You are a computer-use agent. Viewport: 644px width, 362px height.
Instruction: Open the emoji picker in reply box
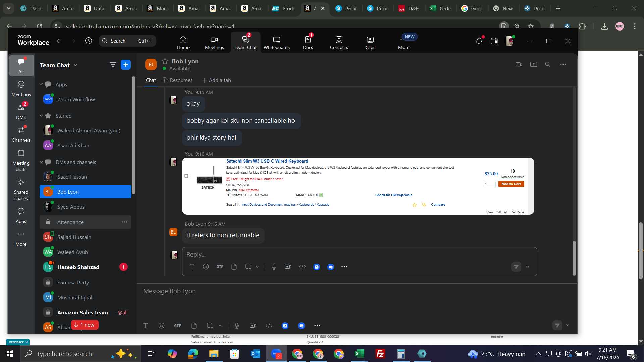tap(206, 267)
